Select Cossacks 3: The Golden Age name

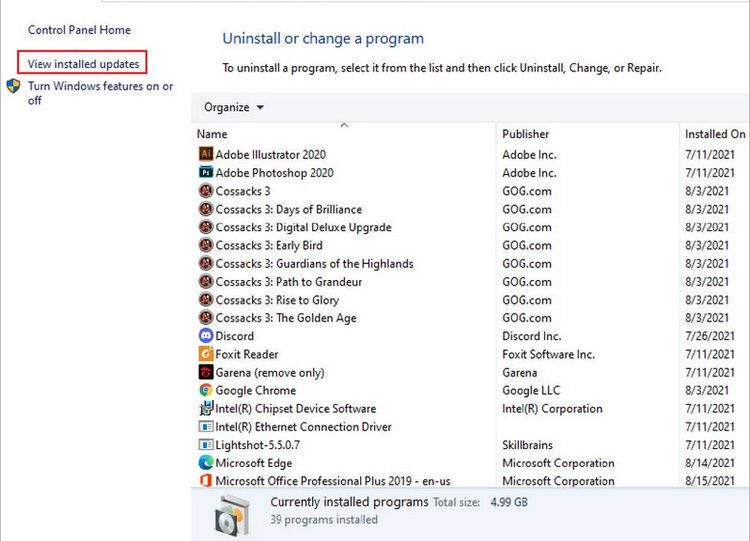(286, 318)
